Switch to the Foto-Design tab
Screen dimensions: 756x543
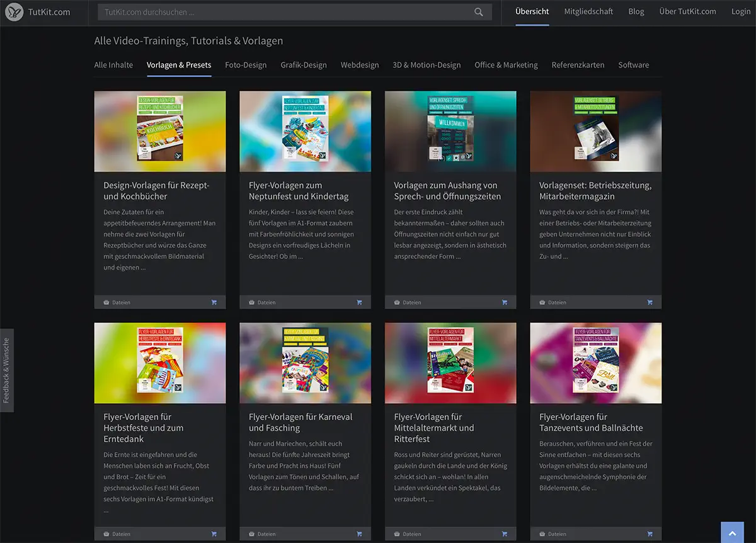point(246,65)
